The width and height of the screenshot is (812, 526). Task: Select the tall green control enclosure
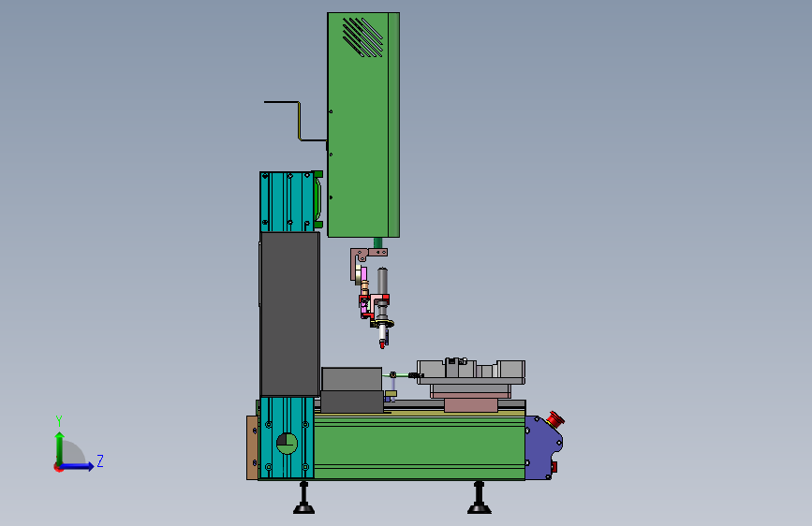(x=363, y=124)
